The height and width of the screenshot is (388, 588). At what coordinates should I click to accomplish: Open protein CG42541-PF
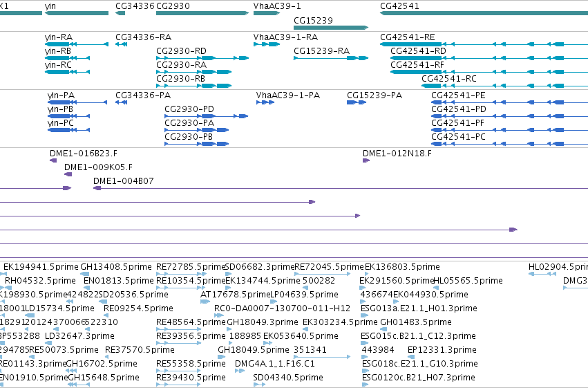(458, 123)
